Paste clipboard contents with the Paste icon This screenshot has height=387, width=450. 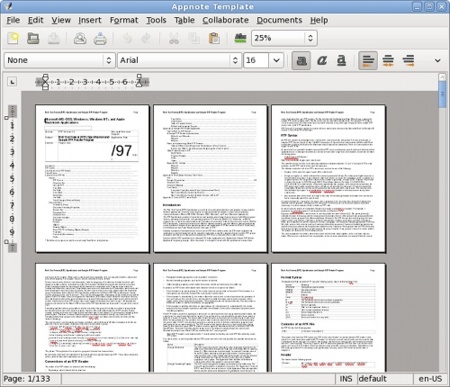(214, 38)
